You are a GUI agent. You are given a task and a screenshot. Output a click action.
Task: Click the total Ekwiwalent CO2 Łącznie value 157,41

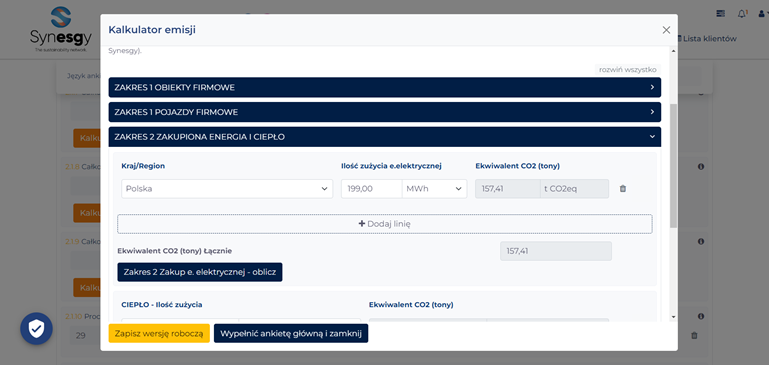coord(556,251)
